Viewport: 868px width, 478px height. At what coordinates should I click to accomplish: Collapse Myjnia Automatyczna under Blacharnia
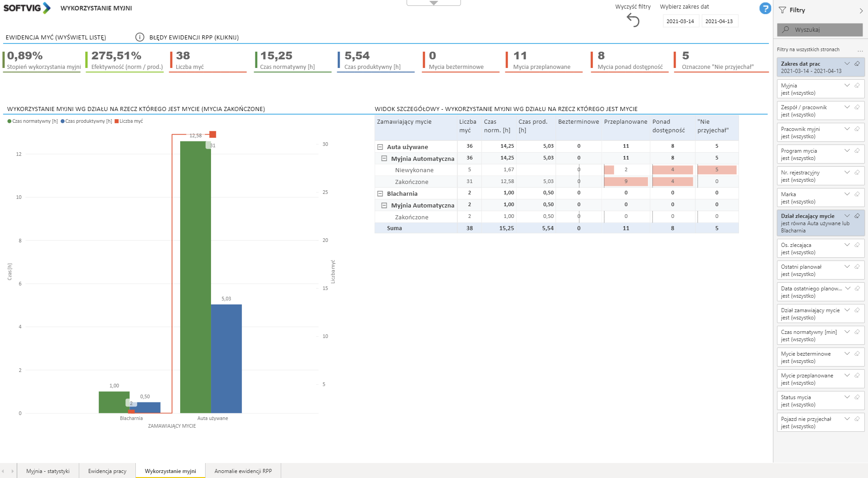384,206
